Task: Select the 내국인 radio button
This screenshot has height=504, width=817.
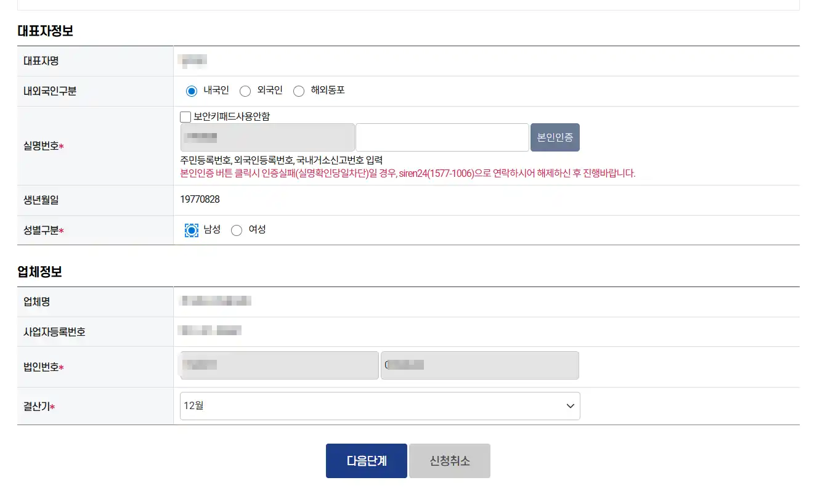Action: 192,91
